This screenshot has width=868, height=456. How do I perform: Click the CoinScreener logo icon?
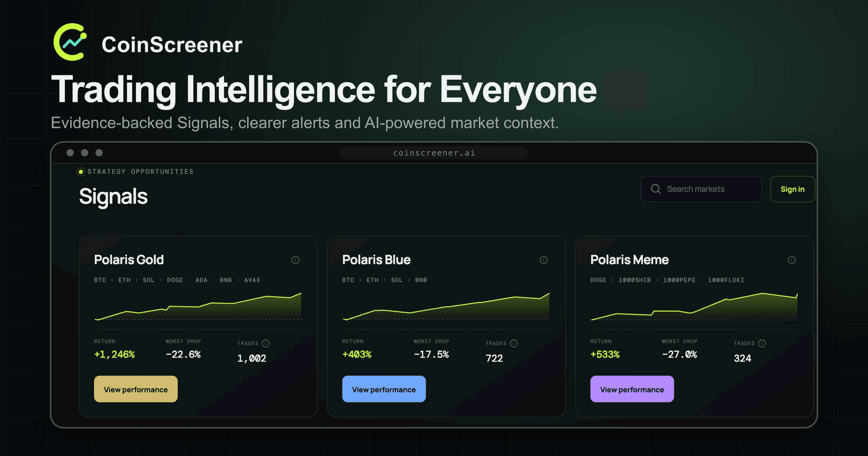click(70, 42)
